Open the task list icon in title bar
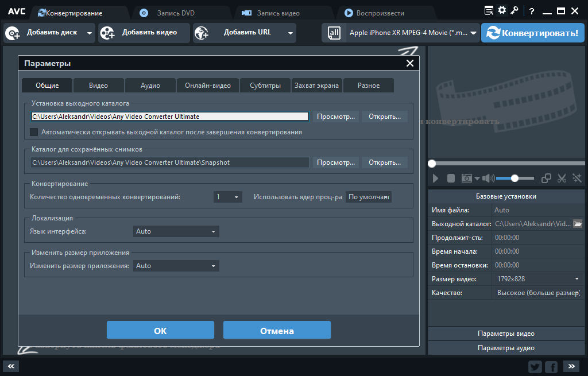The width and height of the screenshot is (588, 376). (489, 10)
